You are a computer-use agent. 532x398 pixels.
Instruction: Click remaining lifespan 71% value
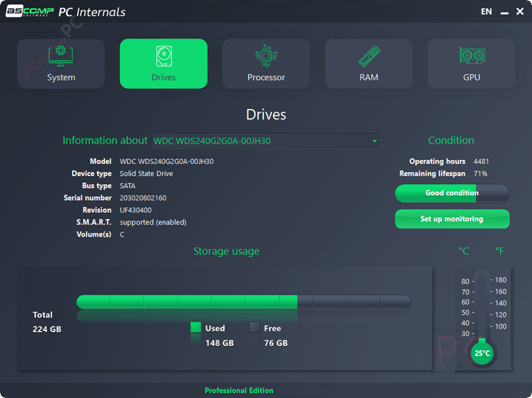(480, 173)
